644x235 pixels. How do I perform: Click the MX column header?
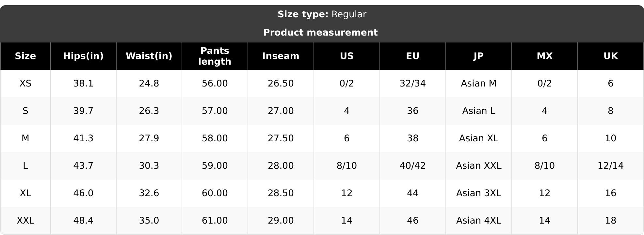tap(545, 56)
